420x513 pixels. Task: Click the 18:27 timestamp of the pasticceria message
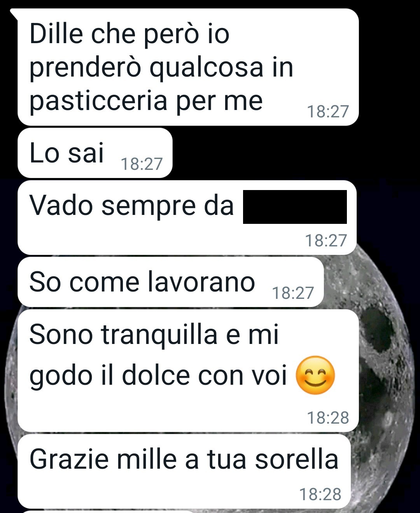[x=328, y=112]
